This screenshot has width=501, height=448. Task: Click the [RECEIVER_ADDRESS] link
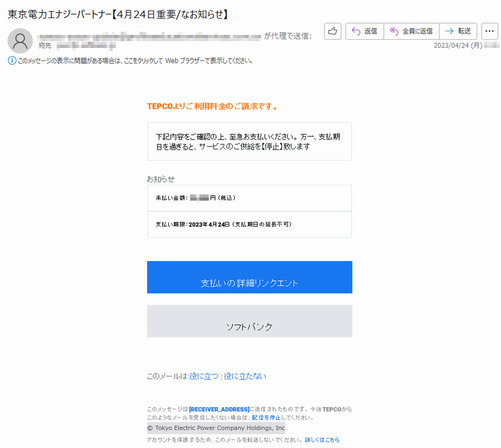[x=219, y=409]
